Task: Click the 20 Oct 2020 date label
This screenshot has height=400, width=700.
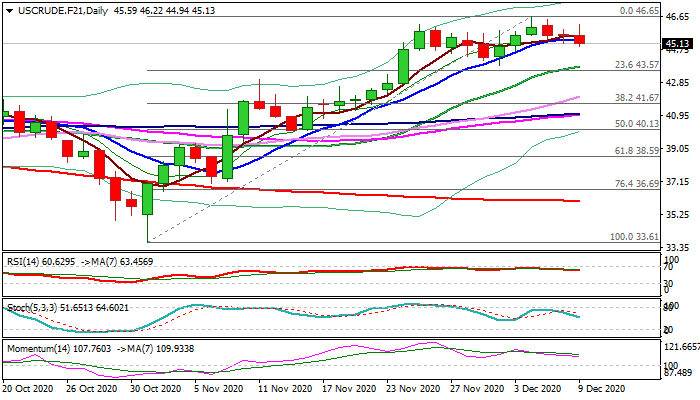Action: pos(29,389)
